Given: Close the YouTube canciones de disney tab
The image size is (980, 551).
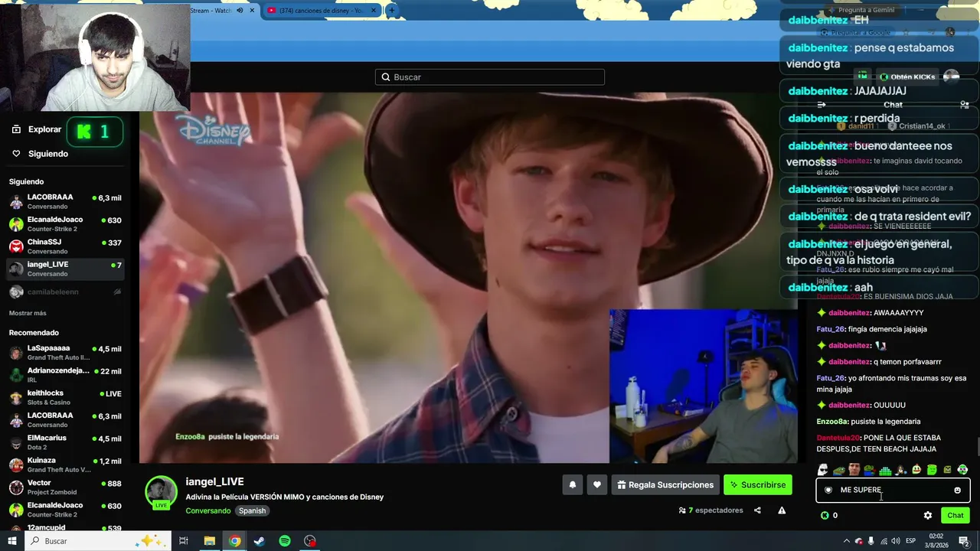Looking at the screenshot, I should pyautogui.click(x=374, y=11).
